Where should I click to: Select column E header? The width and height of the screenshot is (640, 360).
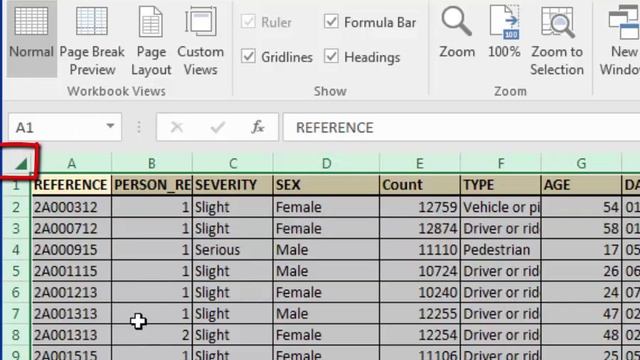[x=420, y=164]
